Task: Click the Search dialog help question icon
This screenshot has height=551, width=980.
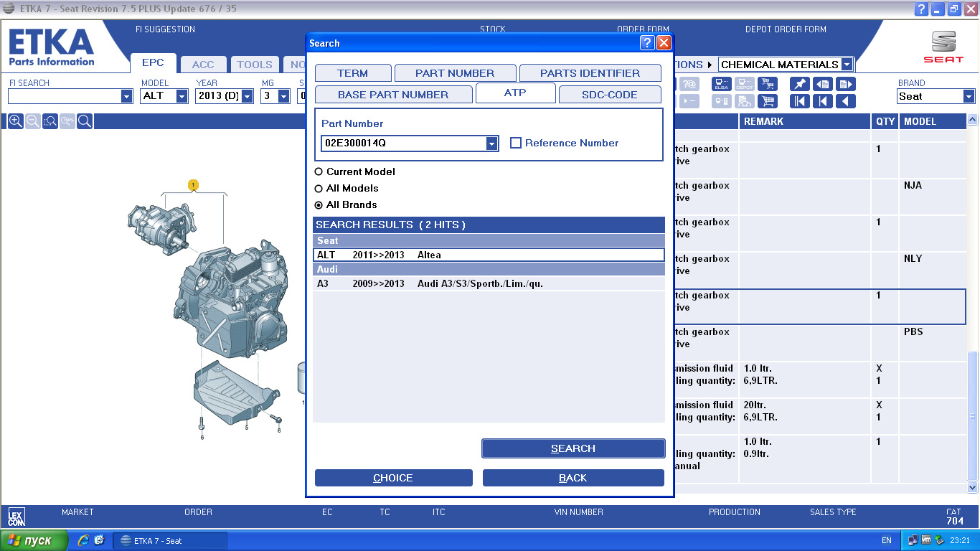Action: pyautogui.click(x=647, y=43)
